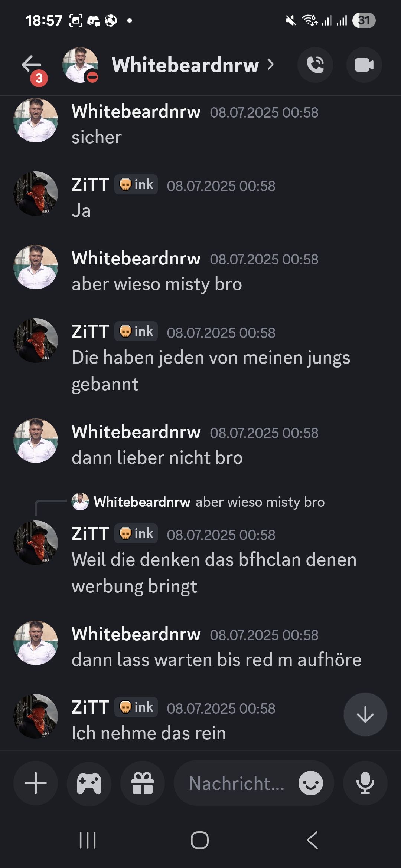Open the game controller activities button
This screenshot has height=868, width=401.
coord(89,783)
